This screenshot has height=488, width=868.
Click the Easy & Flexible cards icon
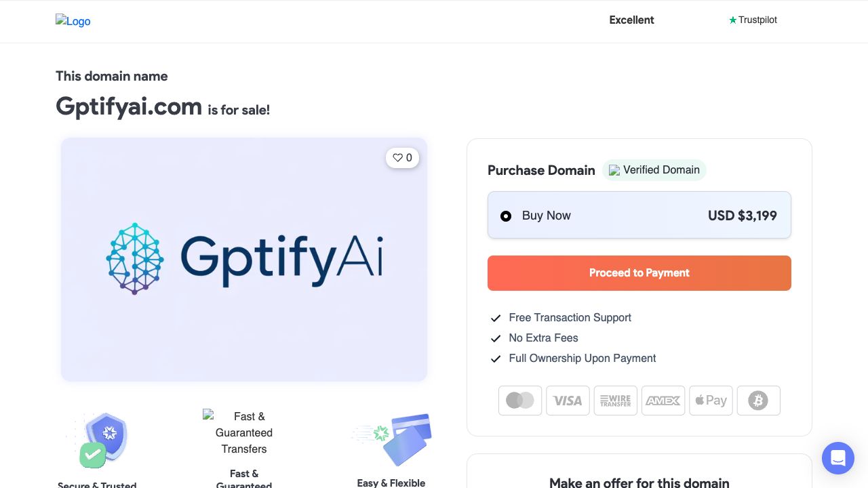[392, 439]
